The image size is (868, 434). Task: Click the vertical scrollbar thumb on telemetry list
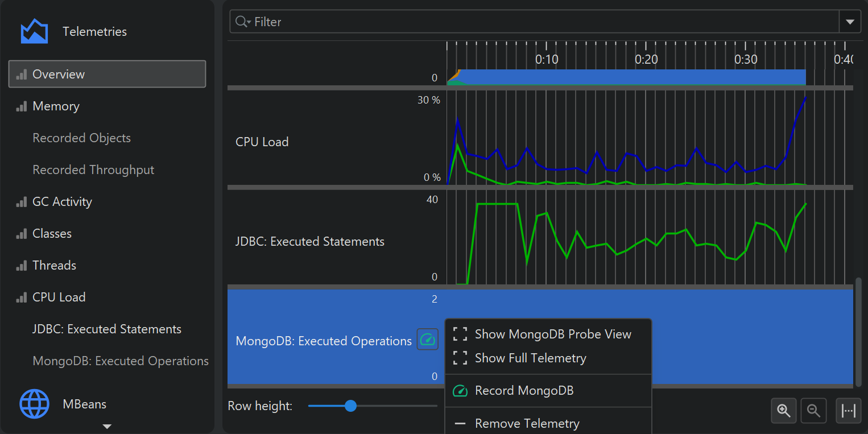858,330
